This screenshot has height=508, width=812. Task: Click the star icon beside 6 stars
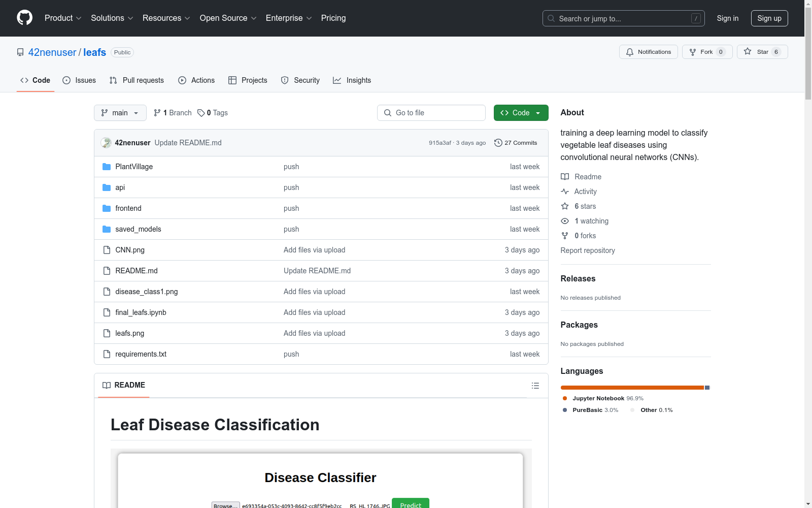[x=565, y=206]
